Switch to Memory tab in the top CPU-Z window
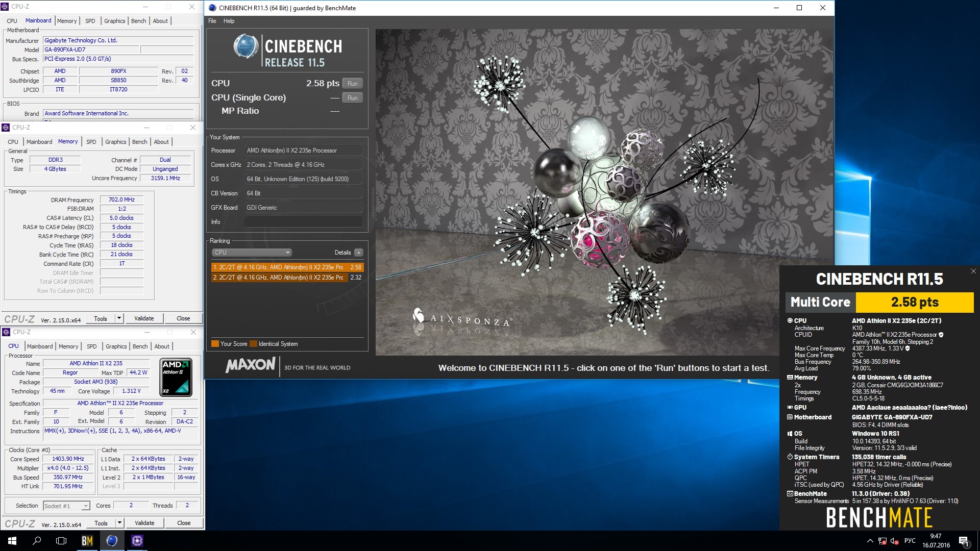980x551 pixels. [67, 21]
